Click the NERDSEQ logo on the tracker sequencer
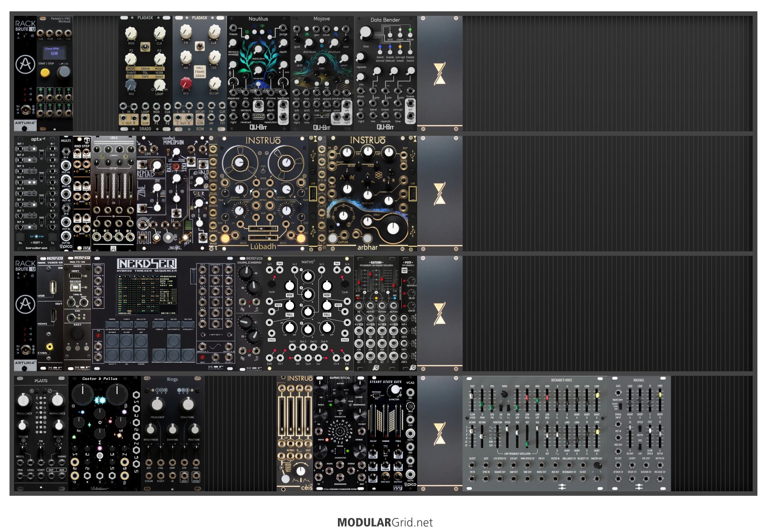 (x=147, y=263)
